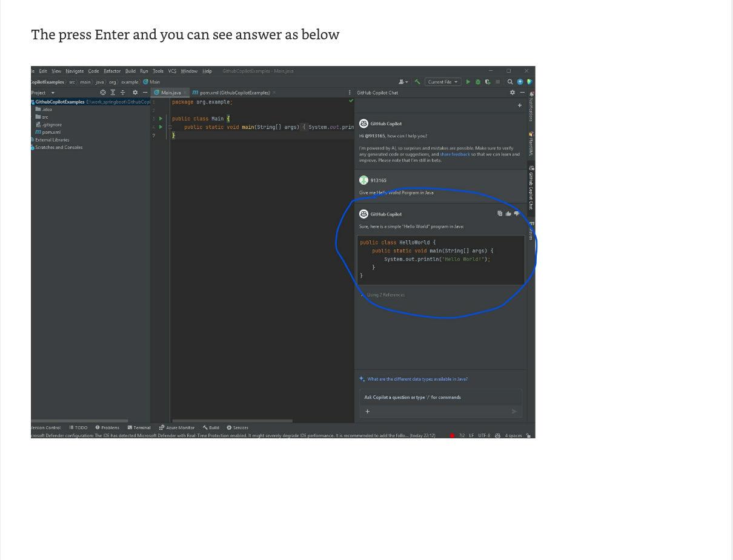The image size is (733, 560).
Task: Click run gutter icon beside main method
Action: click(x=161, y=127)
